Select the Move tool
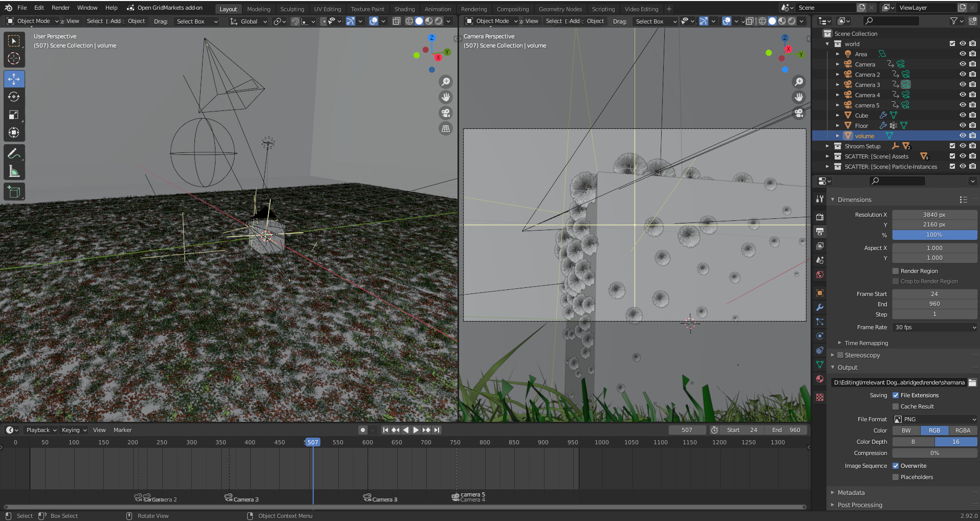980x521 pixels. tap(14, 79)
